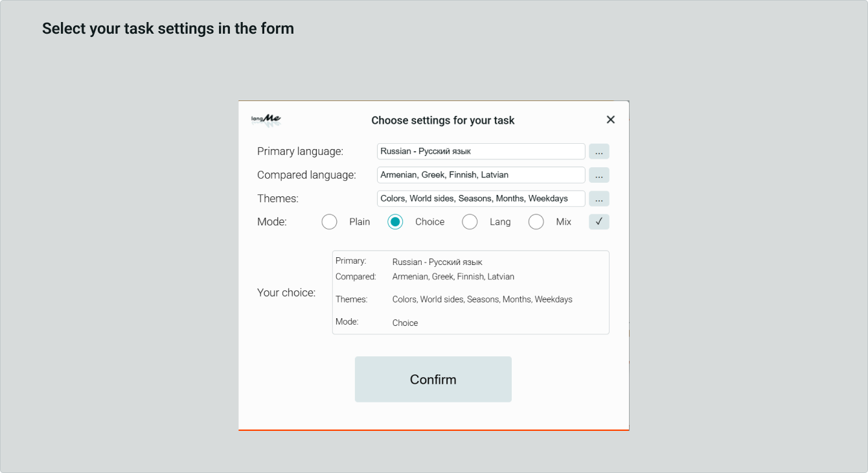The image size is (868, 473).
Task: Select the Mix mode radio button
Action: click(536, 222)
